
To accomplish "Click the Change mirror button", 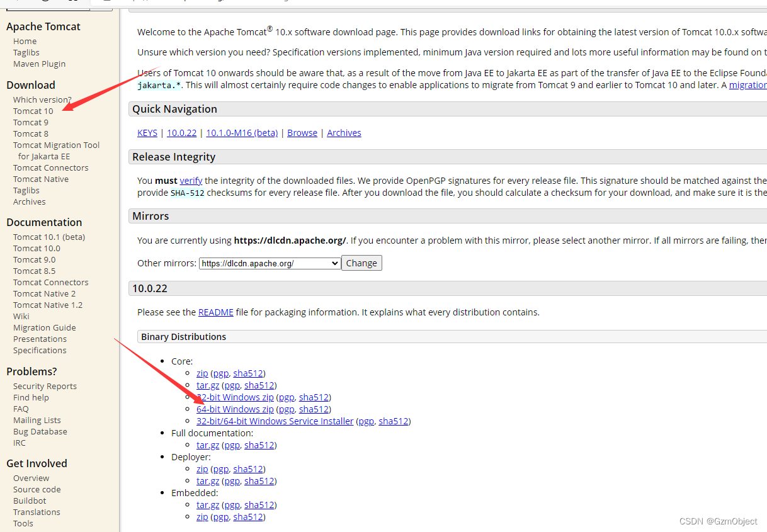I will (361, 263).
